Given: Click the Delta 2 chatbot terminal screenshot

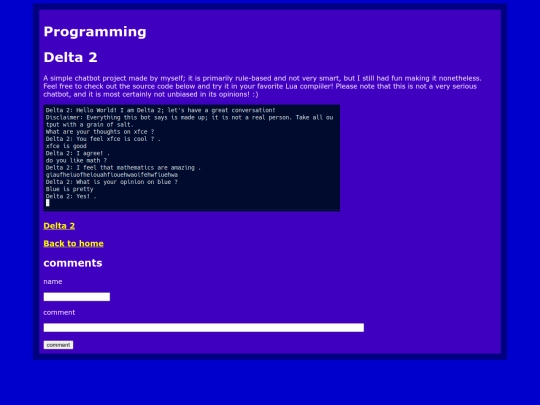Looking at the screenshot, I should (x=191, y=158).
